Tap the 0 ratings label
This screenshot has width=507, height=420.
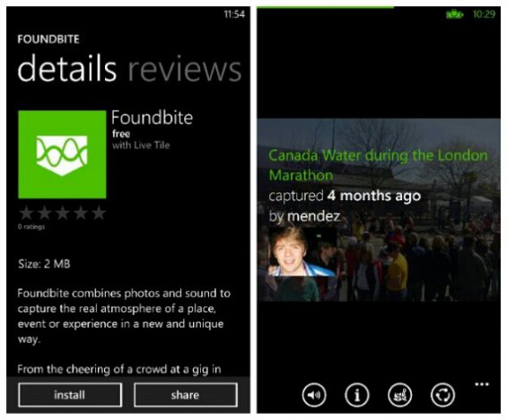[31, 227]
